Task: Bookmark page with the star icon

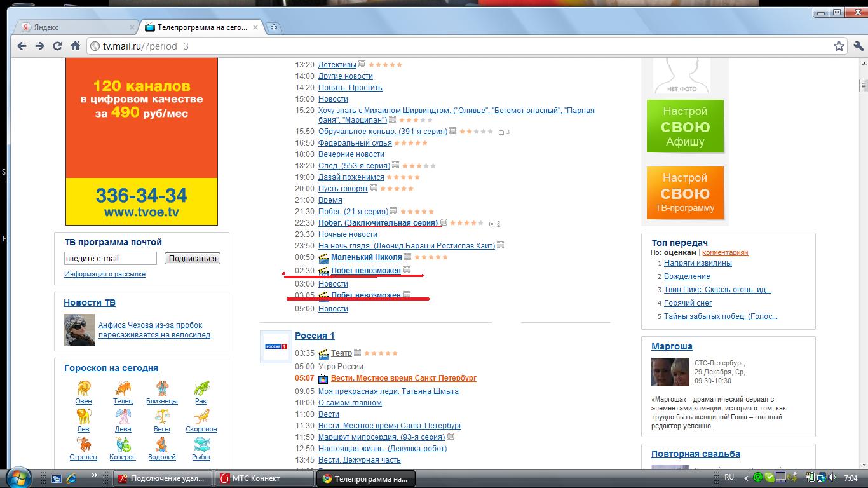Action: point(839,46)
